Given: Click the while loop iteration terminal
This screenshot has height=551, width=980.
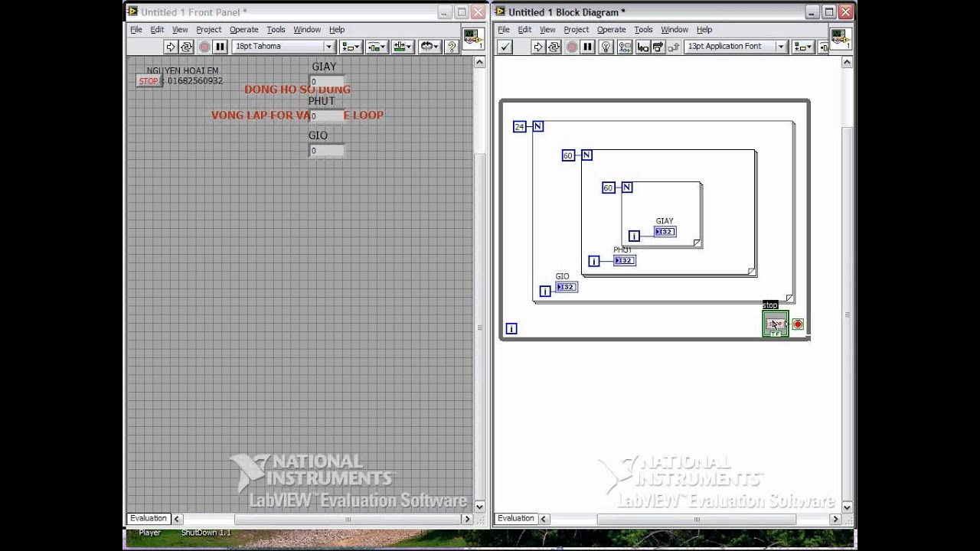Looking at the screenshot, I should coord(511,329).
